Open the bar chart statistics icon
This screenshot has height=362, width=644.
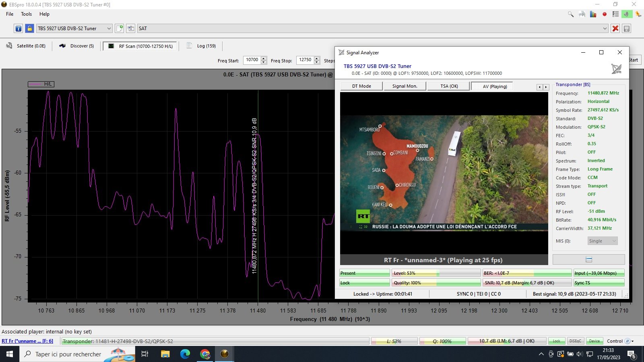pos(593,14)
